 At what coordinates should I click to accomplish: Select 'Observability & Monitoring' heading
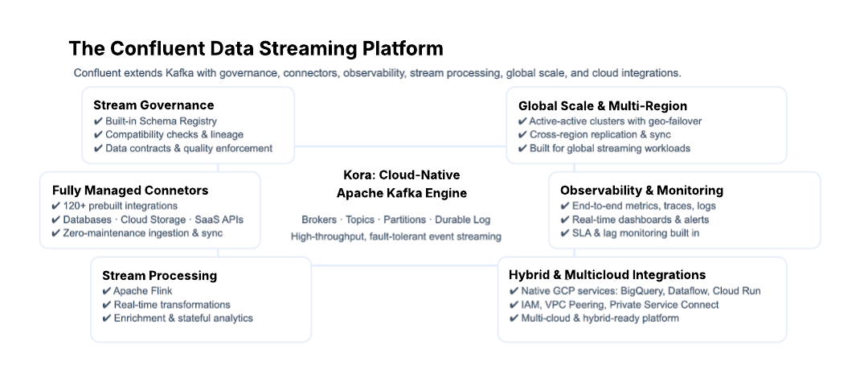point(641,191)
